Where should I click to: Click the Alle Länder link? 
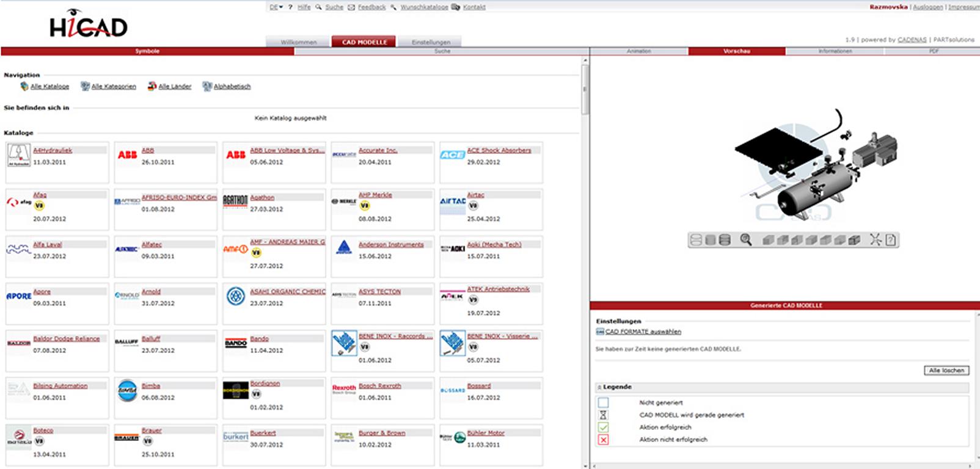(175, 87)
